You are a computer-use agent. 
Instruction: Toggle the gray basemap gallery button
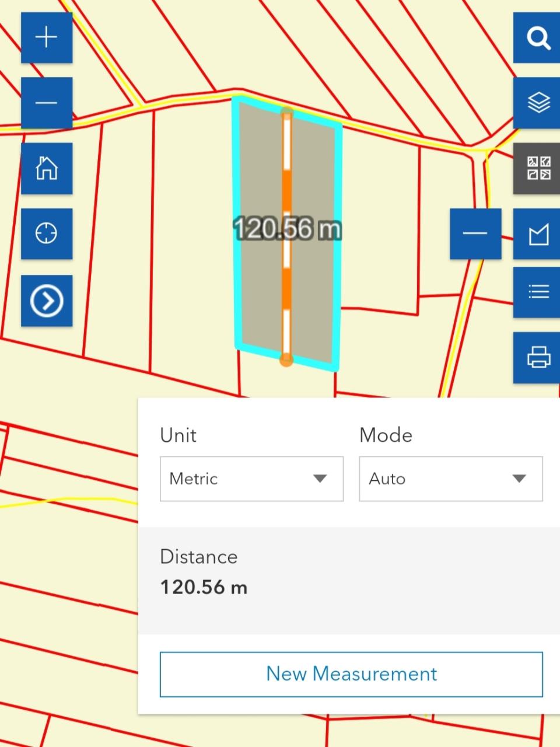point(538,168)
